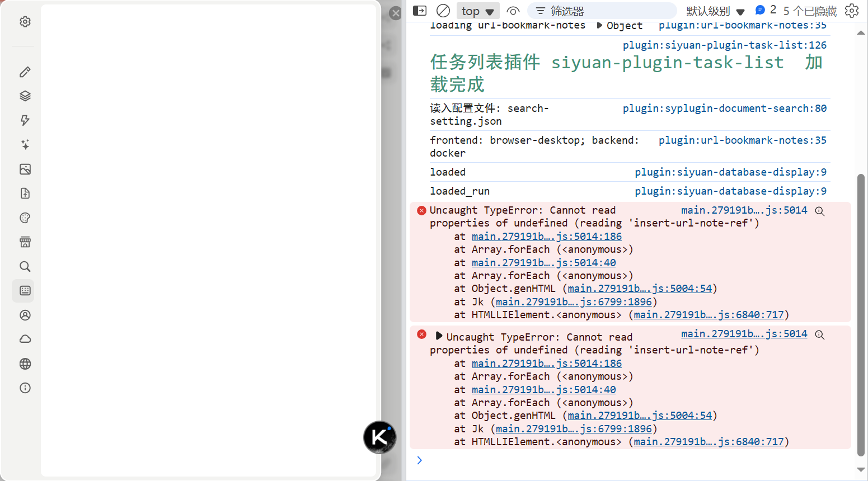Open plugin:url-bookmark-notes:35 link beside 'frontend' log
Viewport: 868px width, 481px height.
tap(743, 140)
